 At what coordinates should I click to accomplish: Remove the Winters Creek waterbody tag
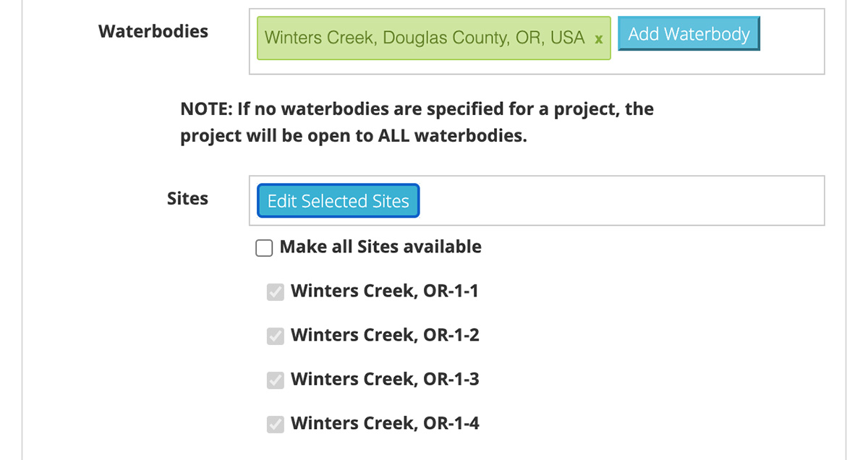tap(598, 39)
